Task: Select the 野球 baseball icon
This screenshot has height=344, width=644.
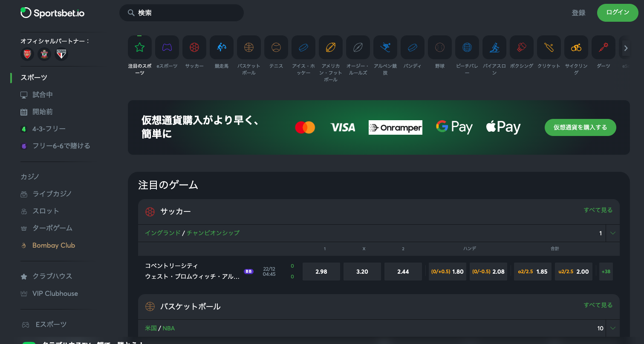Action: pyautogui.click(x=440, y=47)
